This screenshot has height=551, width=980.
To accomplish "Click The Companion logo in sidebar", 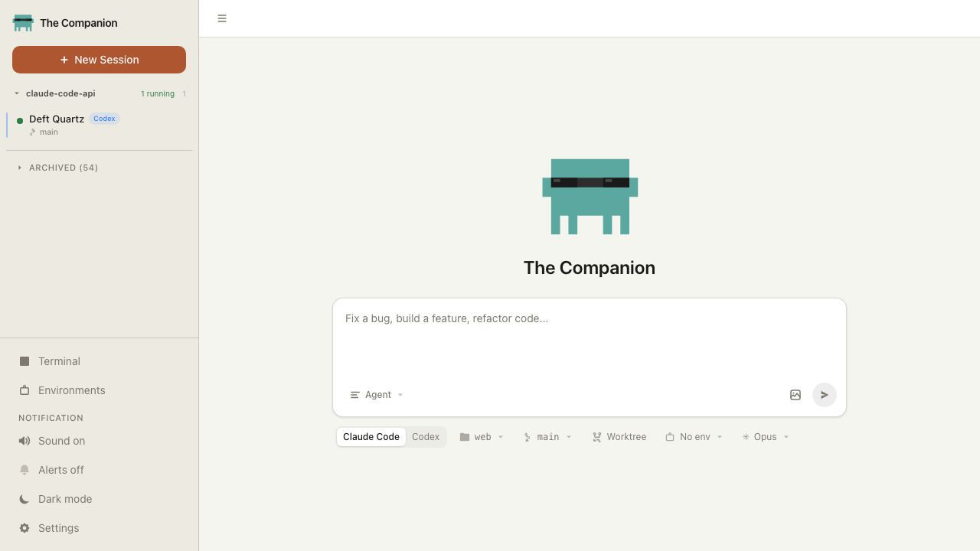I will pos(23,23).
